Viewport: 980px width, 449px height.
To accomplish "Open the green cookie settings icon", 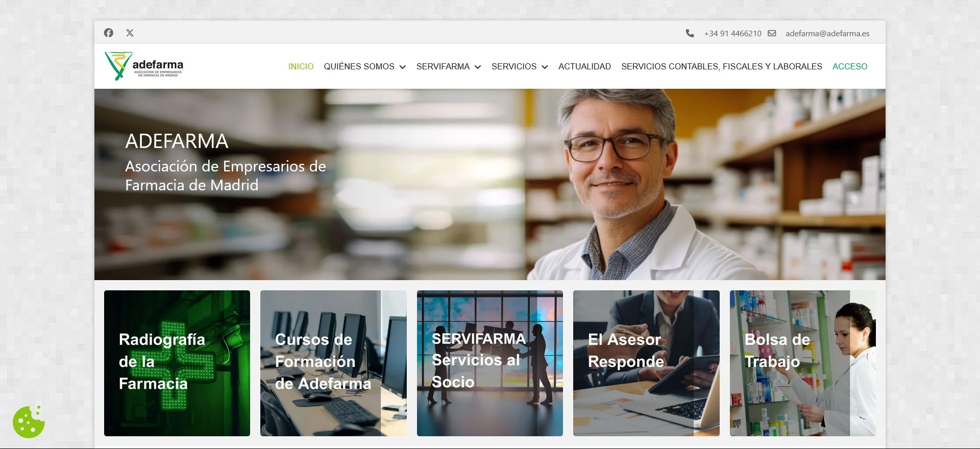I will pyautogui.click(x=29, y=421).
